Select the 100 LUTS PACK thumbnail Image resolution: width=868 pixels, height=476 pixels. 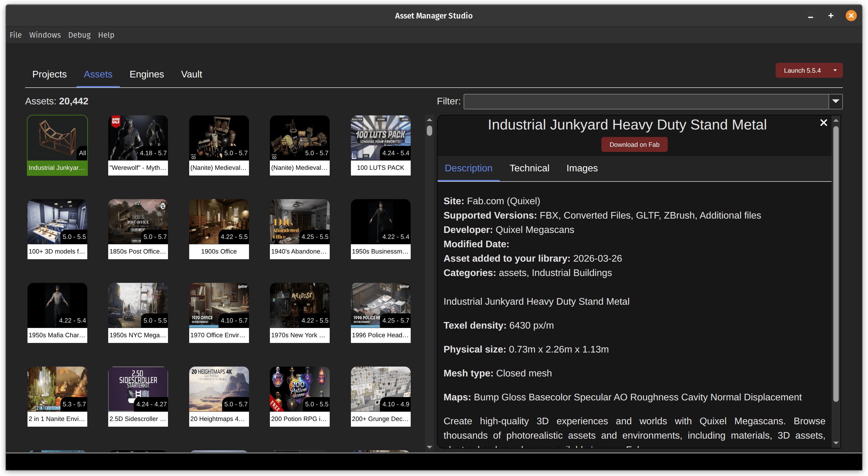point(380,145)
